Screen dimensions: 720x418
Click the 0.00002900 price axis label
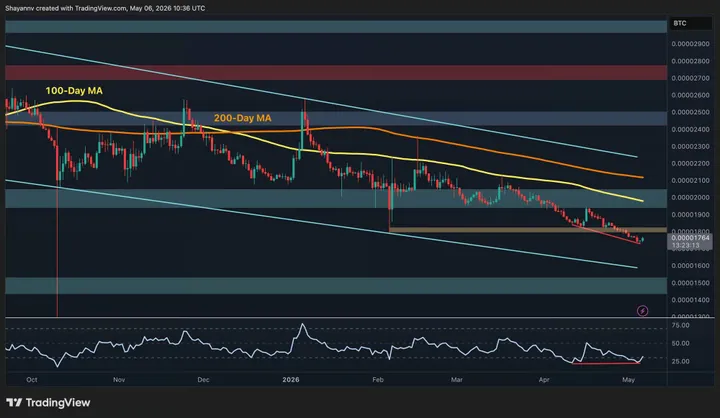pos(690,44)
